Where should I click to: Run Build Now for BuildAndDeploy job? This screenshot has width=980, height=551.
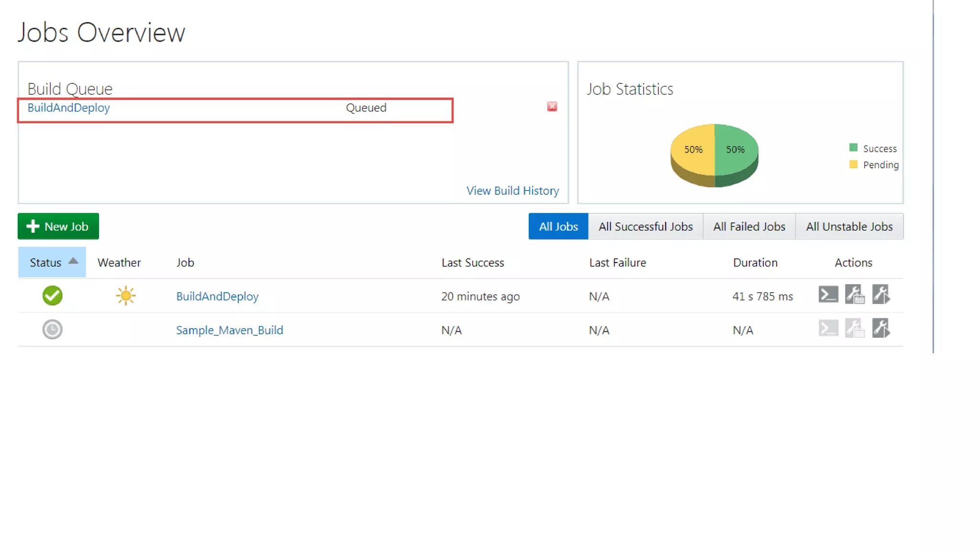(x=881, y=295)
